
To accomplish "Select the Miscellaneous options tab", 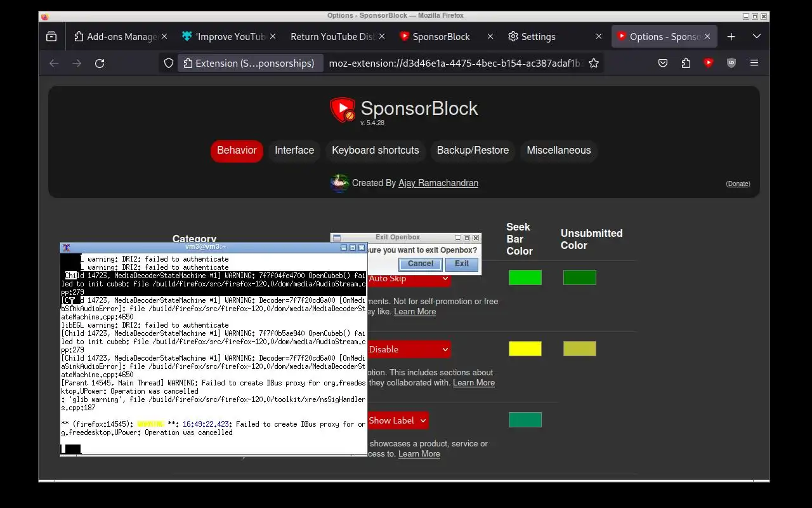I will [559, 150].
